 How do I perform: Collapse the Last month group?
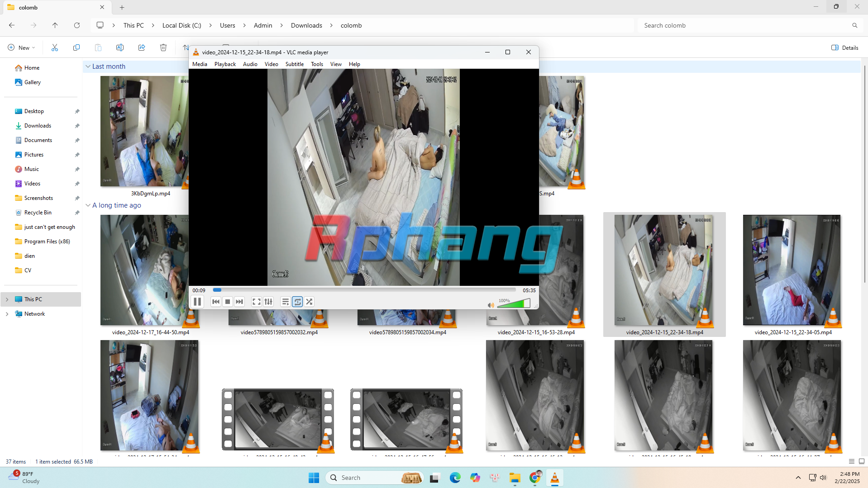click(88, 66)
